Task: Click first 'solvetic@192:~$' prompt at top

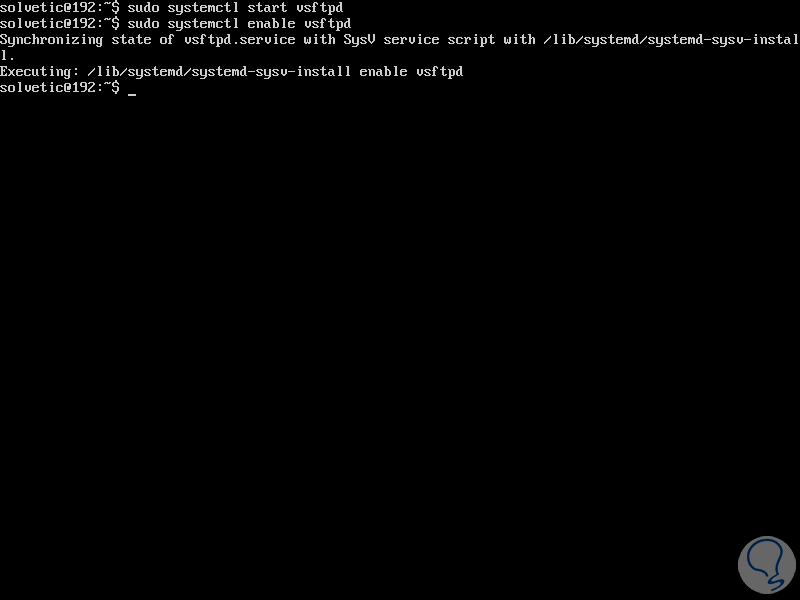Action: 60,8
